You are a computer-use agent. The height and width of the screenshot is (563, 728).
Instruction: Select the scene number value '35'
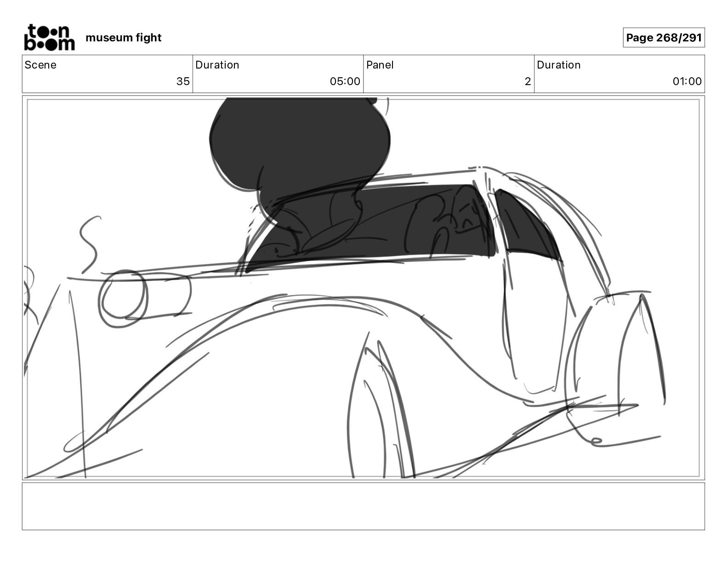point(183,81)
